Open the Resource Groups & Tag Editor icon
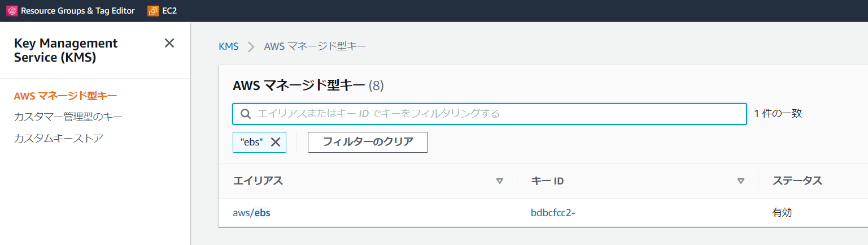 point(12,11)
